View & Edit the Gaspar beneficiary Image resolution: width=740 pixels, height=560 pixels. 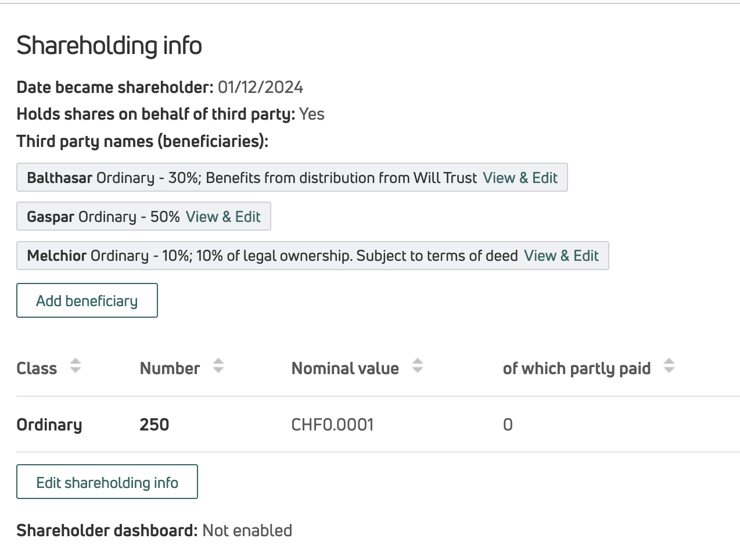coord(223,216)
